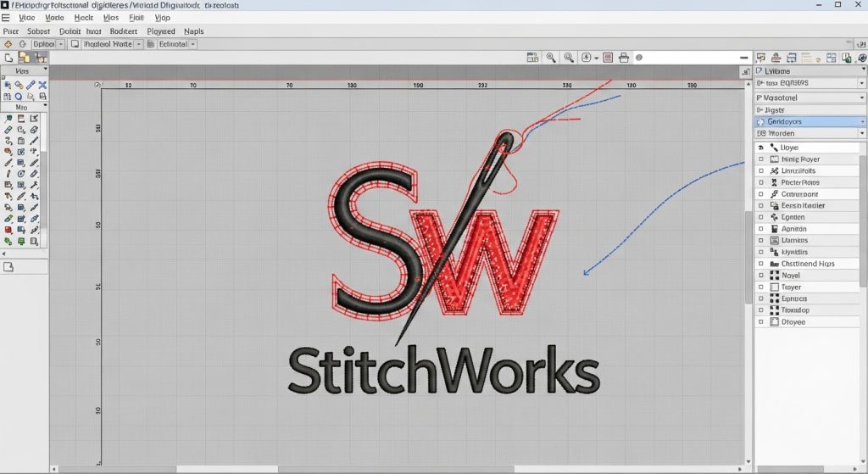Click the orange diamond toolbar icon

tap(8, 44)
